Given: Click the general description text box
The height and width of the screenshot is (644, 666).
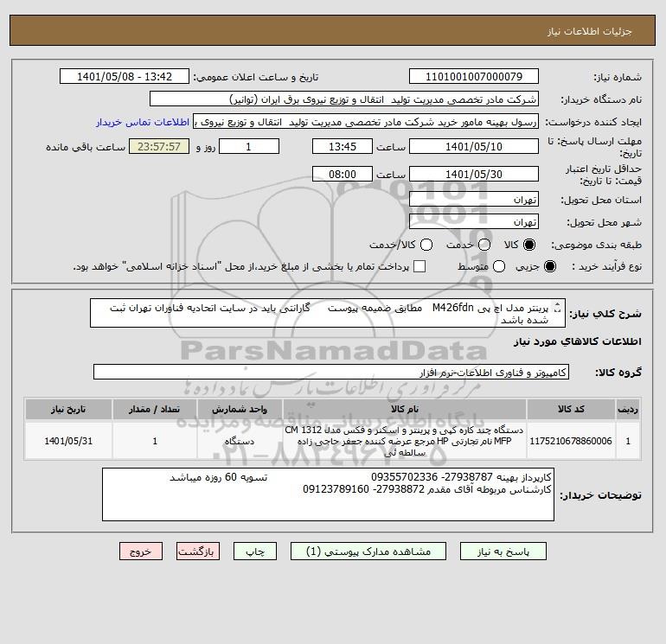Looking at the screenshot, I should pyautogui.click(x=328, y=313).
